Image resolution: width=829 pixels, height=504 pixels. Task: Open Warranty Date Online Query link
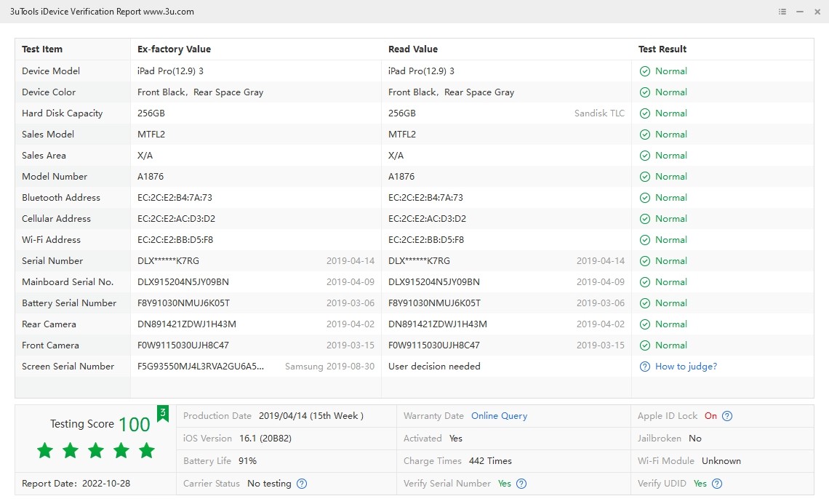pyautogui.click(x=499, y=416)
